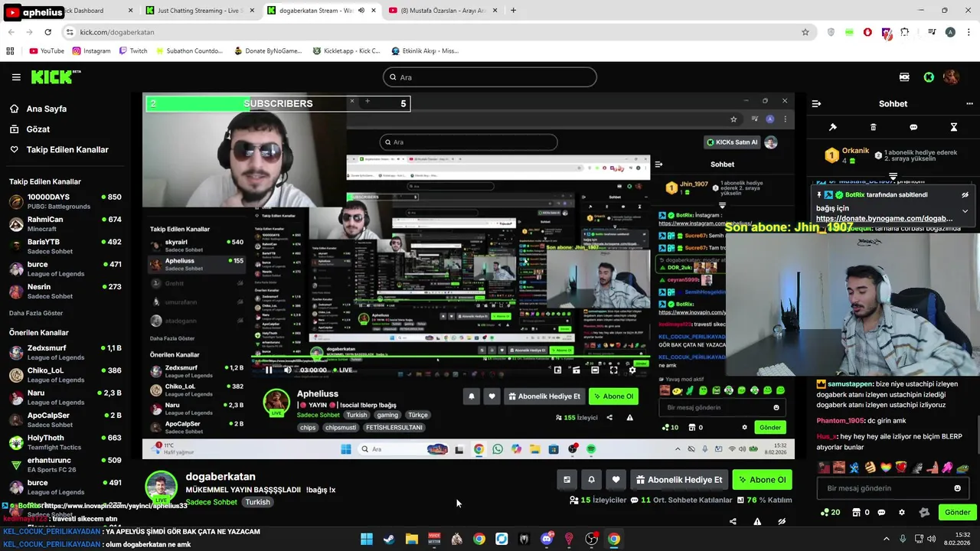Click the heart follow icon for dogaberkatan

click(x=616, y=480)
